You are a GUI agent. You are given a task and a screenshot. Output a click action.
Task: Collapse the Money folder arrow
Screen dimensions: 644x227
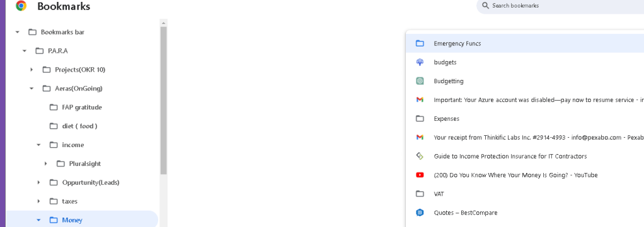[x=38, y=220]
